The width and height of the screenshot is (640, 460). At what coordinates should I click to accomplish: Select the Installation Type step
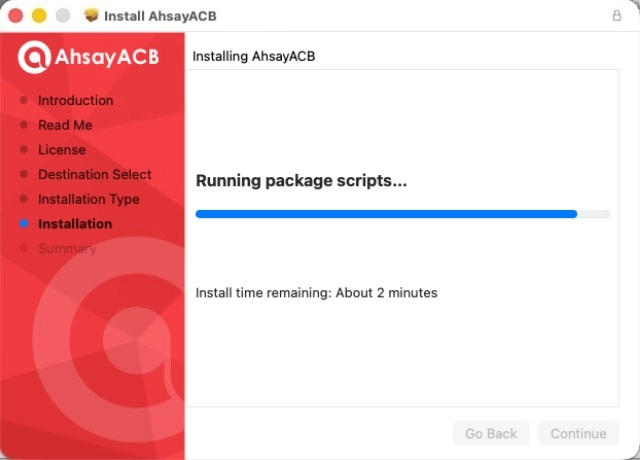(89, 199)
